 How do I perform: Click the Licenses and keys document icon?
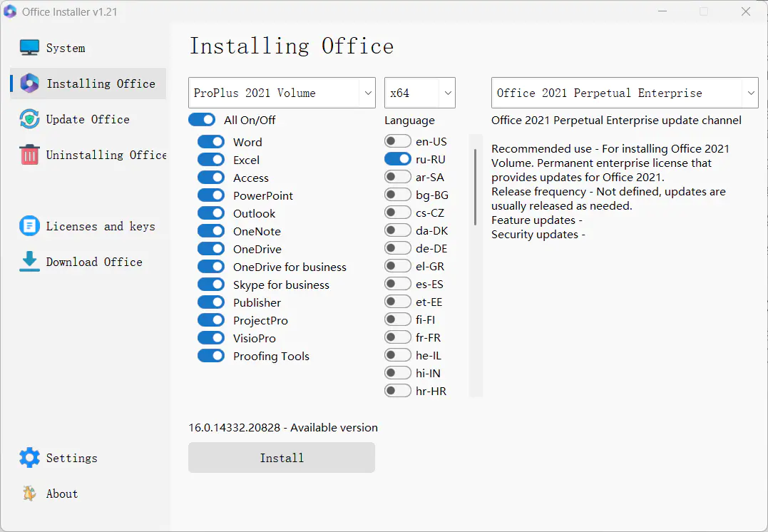pyautogui.click(x=29, y=226)
